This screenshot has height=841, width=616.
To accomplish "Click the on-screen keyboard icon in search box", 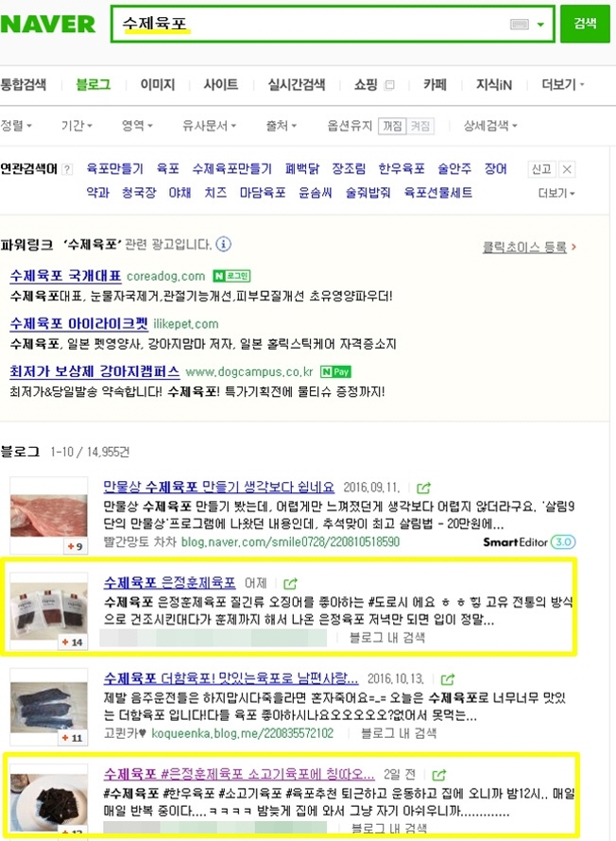I will pyautogui.click(x=519, y=25).
